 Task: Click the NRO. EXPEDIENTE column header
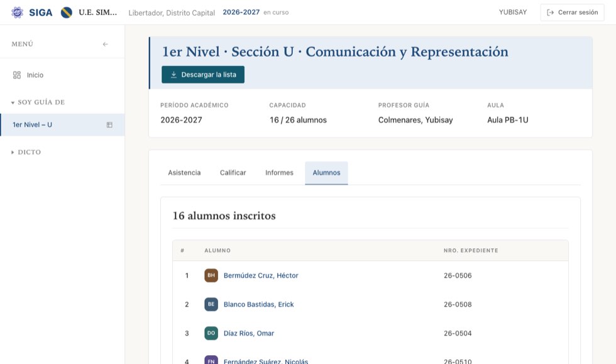(x=471, y=250)
